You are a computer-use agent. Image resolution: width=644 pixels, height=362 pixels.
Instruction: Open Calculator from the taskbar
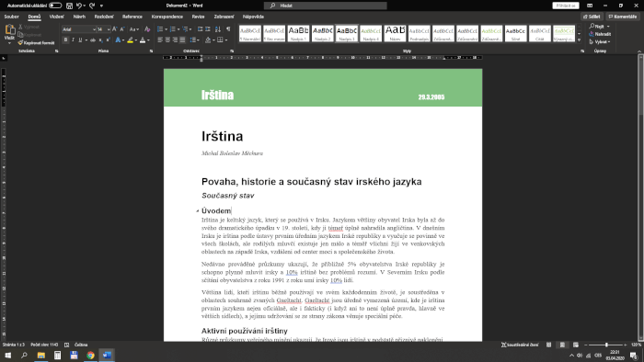click(57, 355)
